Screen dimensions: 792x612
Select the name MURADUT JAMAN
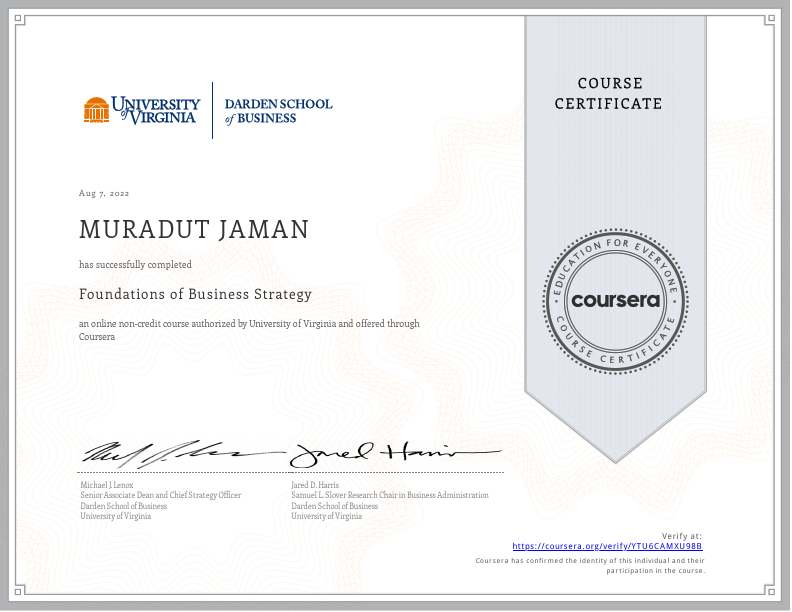tap(194, 230)
